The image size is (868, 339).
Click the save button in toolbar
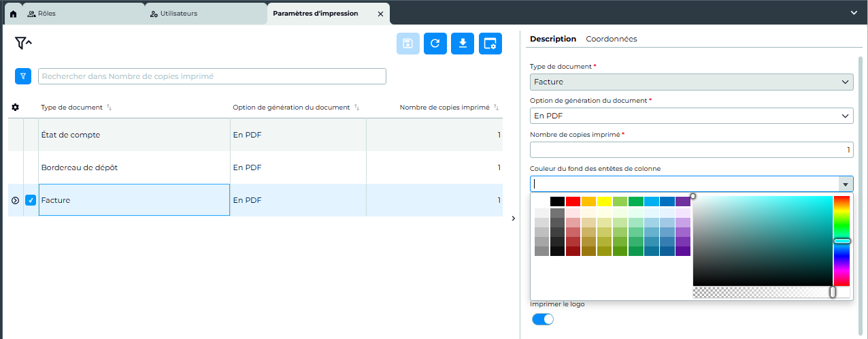click(x=408, y=44)
